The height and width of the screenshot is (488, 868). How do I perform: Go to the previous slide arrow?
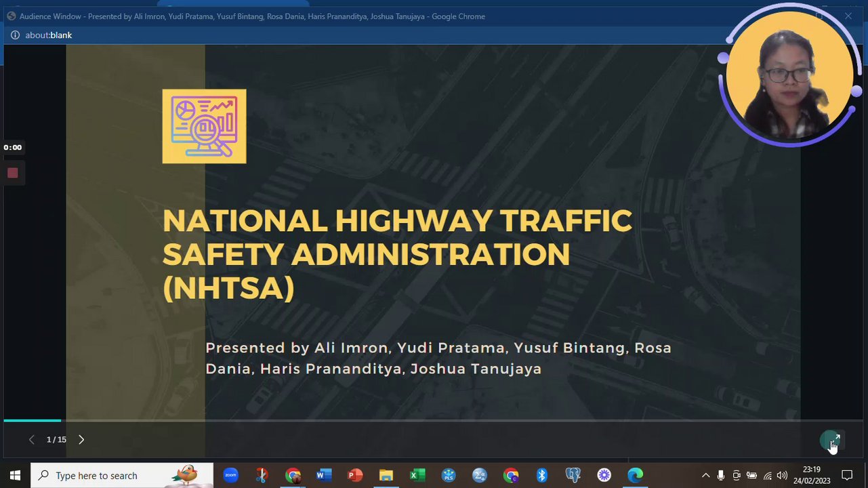31,439
